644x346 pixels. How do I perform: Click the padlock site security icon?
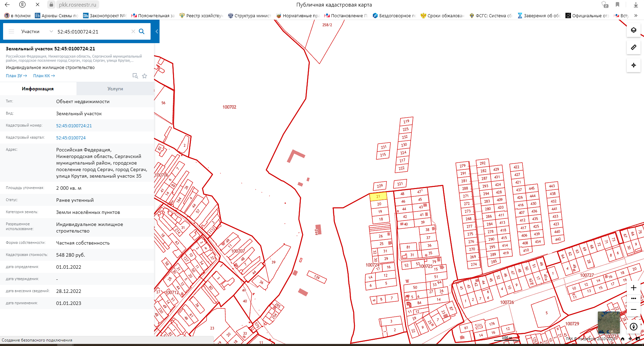point(51,4)
